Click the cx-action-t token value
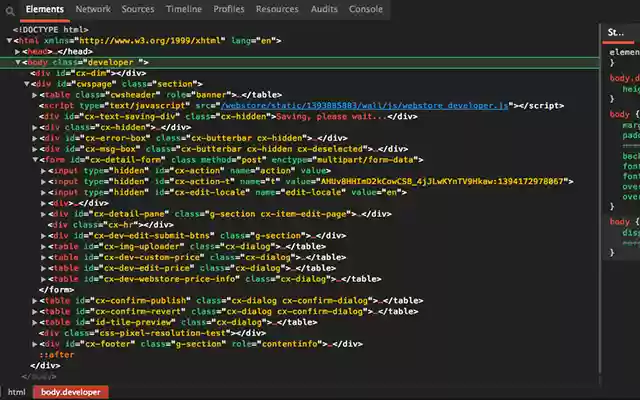Viewport: 640px width, 400px height. (x=442, y=182)
